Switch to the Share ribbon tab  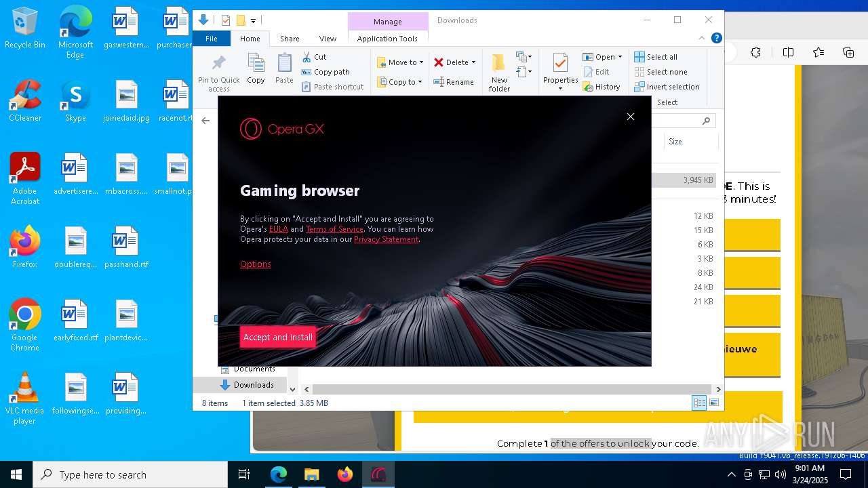(x=290, y=39)
